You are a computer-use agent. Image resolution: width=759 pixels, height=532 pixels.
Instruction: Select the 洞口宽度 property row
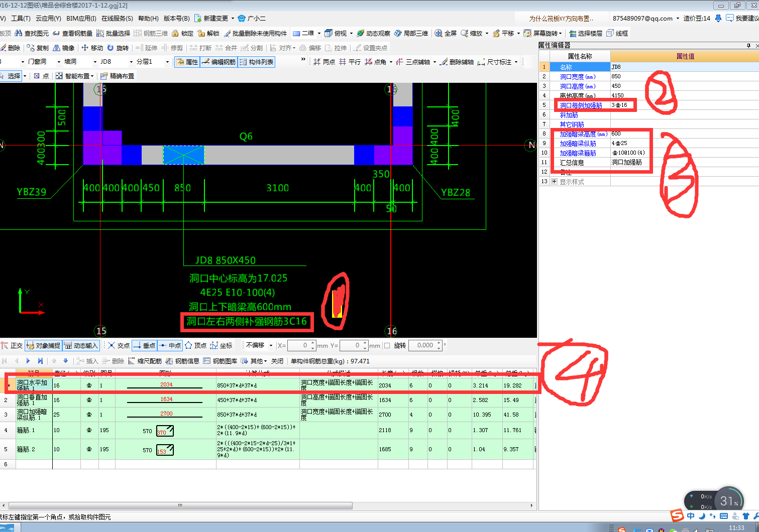pyautogui.click(x=649, y=77)
